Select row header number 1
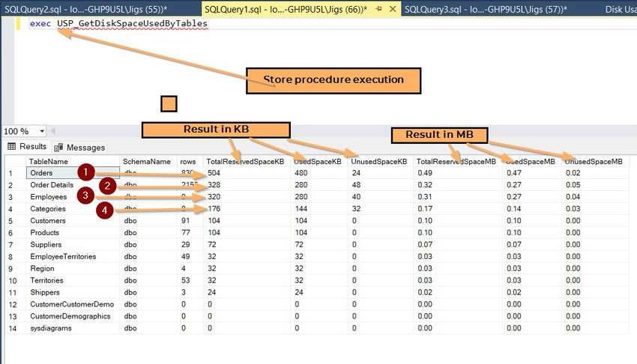Image resolution: width=637 pixels, height=364 pixels. [15, 173]
